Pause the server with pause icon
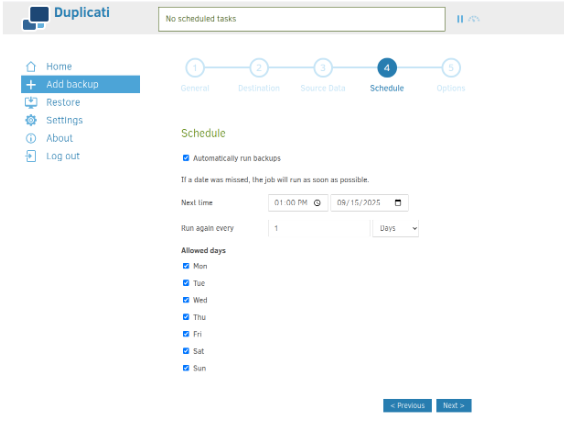Image resolution: width=564 pixels, height=424 pixels. [x=460, y=19]
